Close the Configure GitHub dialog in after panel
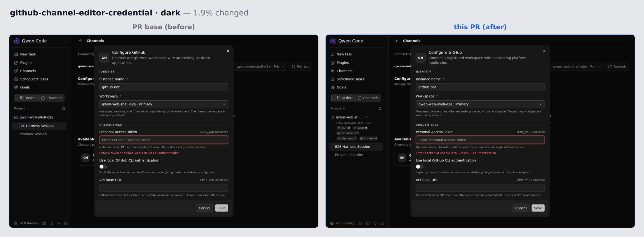The height and width of the screenshot is (237, 644). tap(544, 51)
